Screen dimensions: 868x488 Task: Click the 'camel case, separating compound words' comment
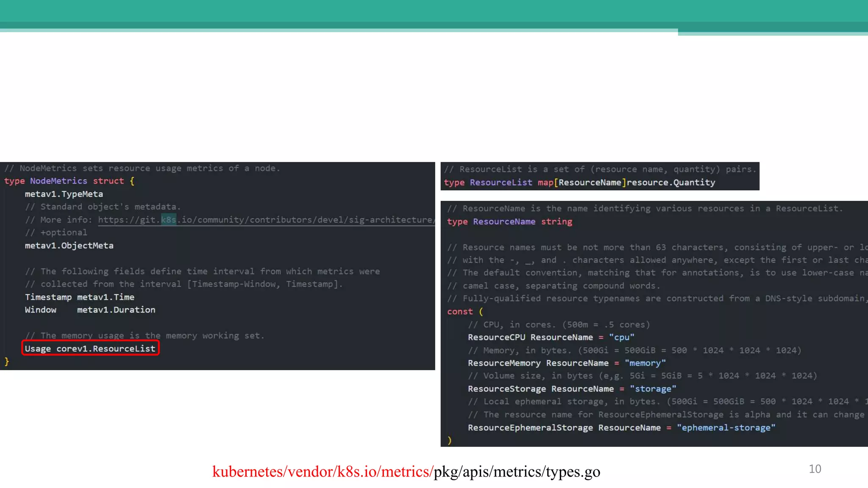pos(554,286)
